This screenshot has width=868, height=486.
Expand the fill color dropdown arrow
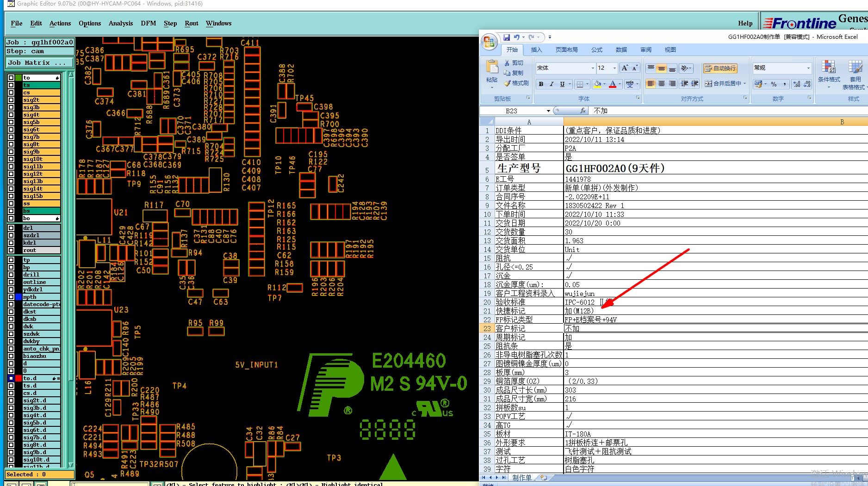pos(604,84)
